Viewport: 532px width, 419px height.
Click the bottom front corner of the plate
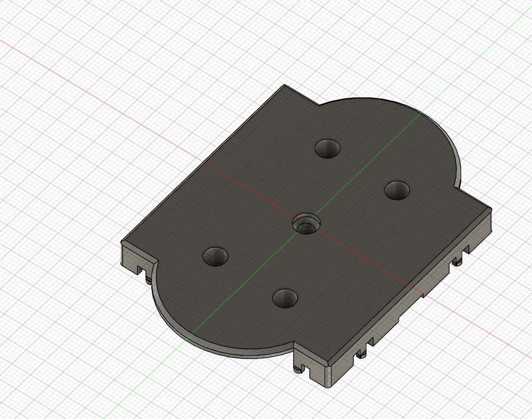328,386
